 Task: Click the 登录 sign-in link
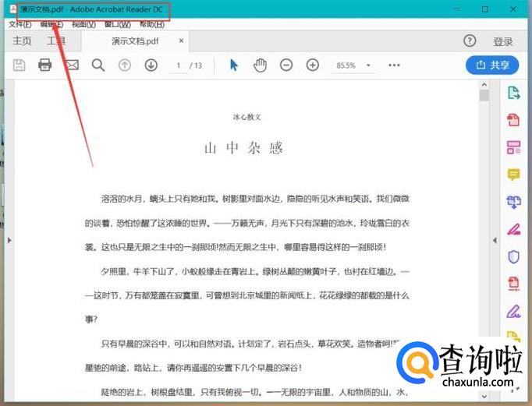(x=503, y=41)
